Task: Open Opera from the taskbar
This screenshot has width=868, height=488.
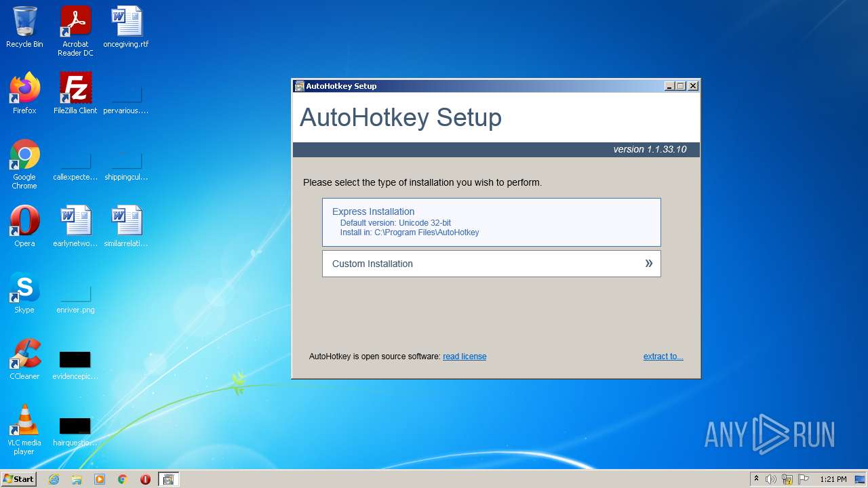Action: (x=145, y=479)
